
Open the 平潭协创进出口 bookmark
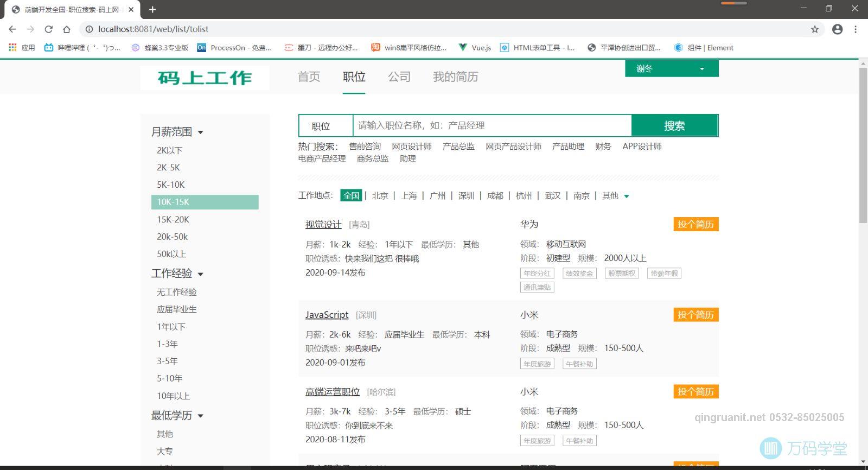624,48
